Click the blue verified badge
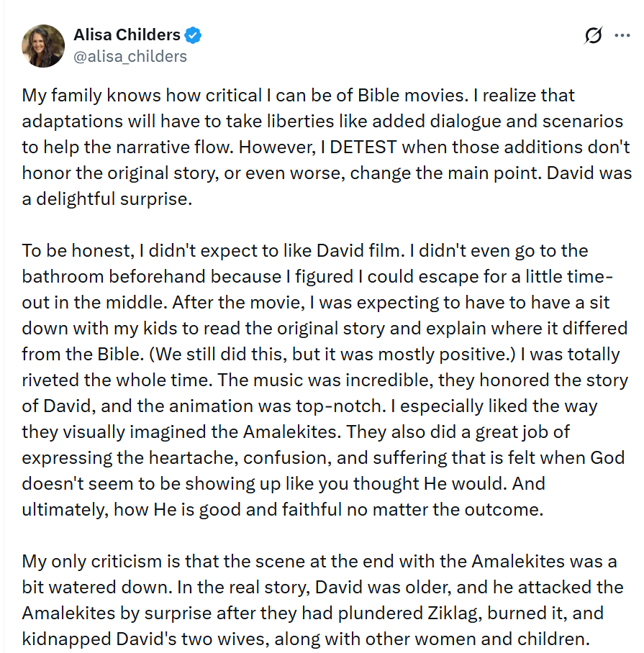 [x=194, y=35]
